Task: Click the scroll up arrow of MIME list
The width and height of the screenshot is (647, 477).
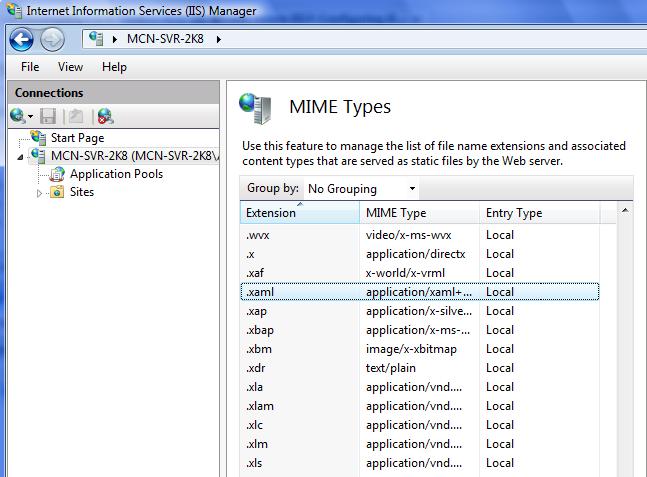Action: [x=625, y=211]
